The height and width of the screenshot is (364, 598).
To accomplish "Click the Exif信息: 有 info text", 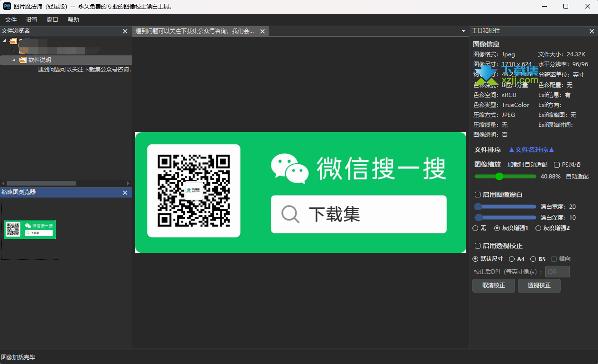I will (554, 95).
